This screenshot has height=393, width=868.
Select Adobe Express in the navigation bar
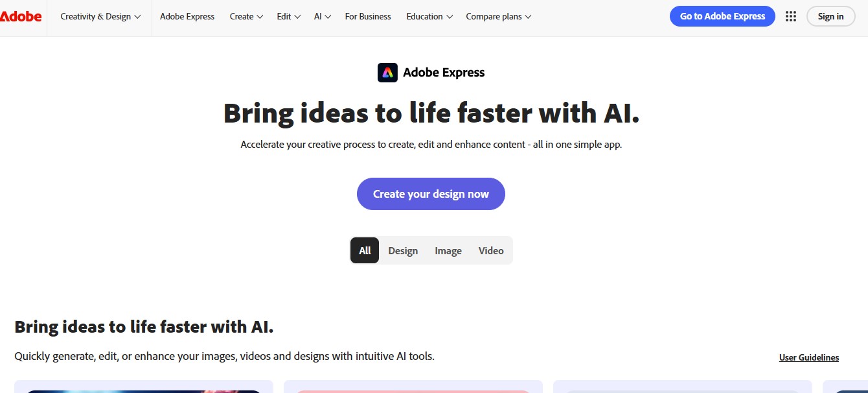[x=187, y=16]
